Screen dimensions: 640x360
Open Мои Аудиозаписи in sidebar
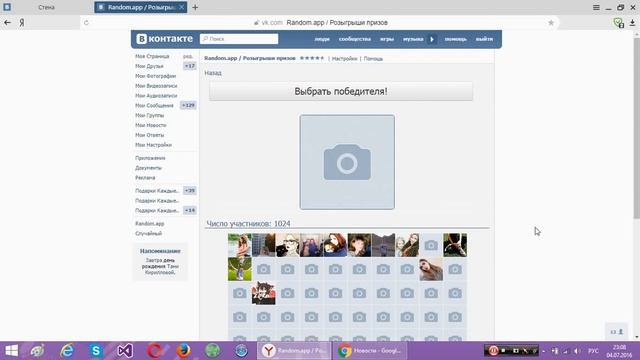[x=156, y=96]
